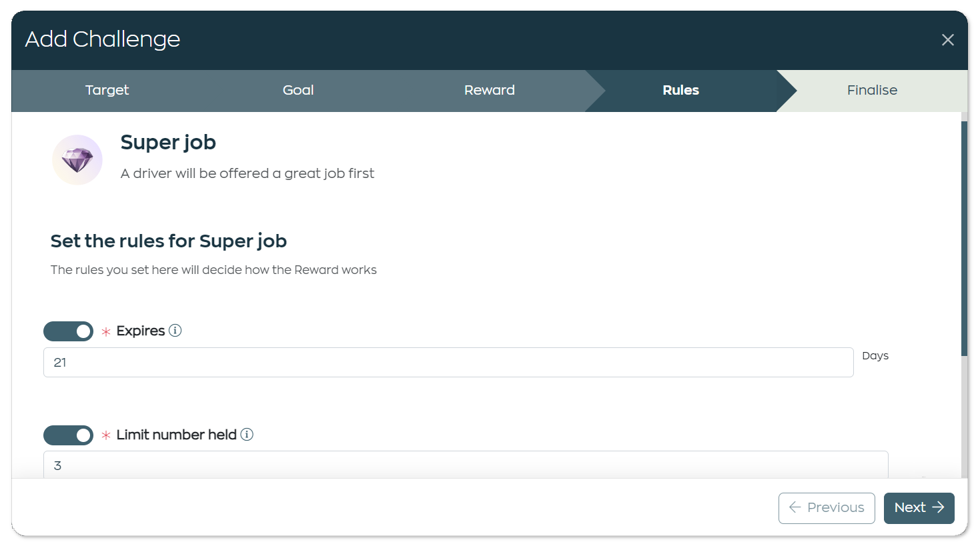980x550 pixels.
Task: Close the Add Challenge dialog
Action: (x=947, y=40)
